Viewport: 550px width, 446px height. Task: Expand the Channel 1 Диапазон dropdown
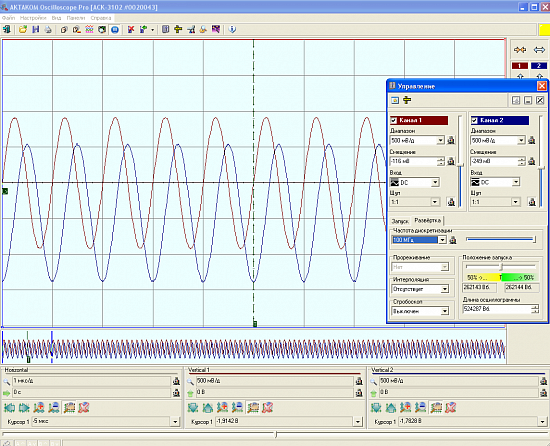441,140
